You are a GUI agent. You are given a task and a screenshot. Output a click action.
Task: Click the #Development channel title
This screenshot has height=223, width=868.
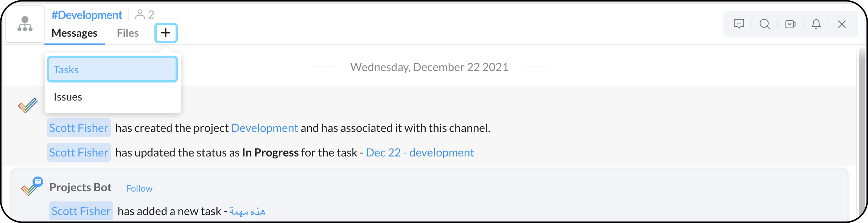87,15
